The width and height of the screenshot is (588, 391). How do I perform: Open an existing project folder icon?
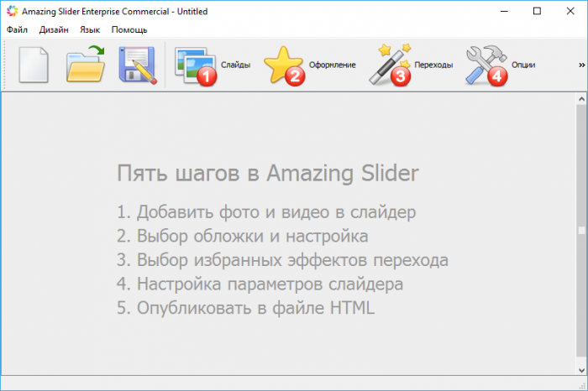pos(86,64)
